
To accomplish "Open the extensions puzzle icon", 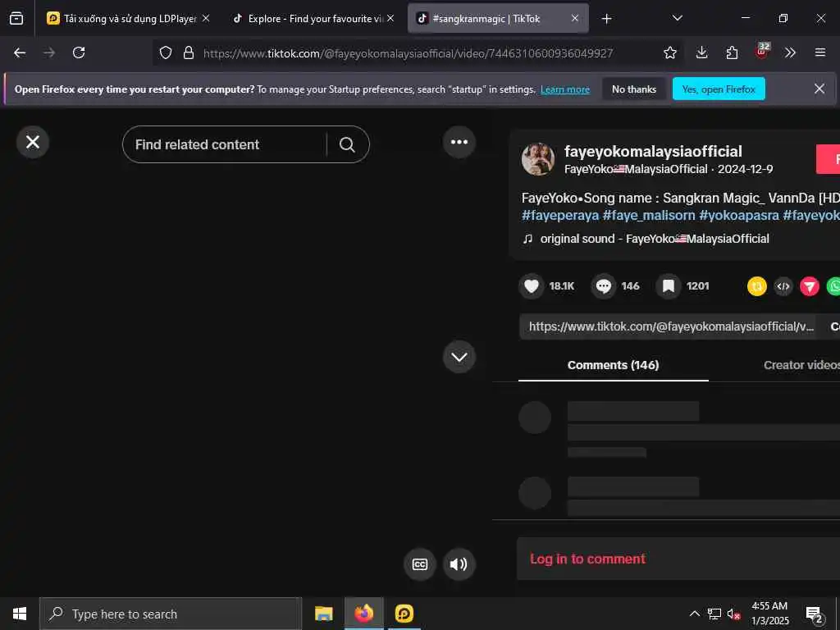I will [732, 52].
